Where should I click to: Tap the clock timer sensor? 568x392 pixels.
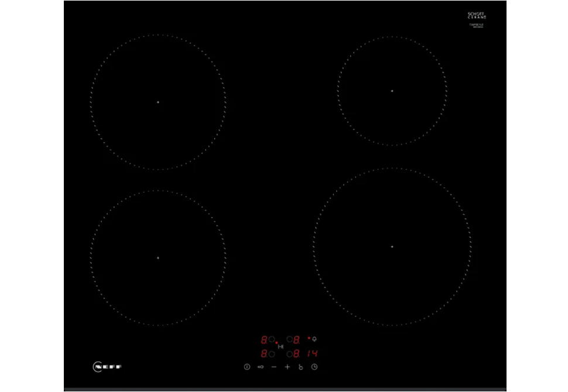(x=314, y=367)
